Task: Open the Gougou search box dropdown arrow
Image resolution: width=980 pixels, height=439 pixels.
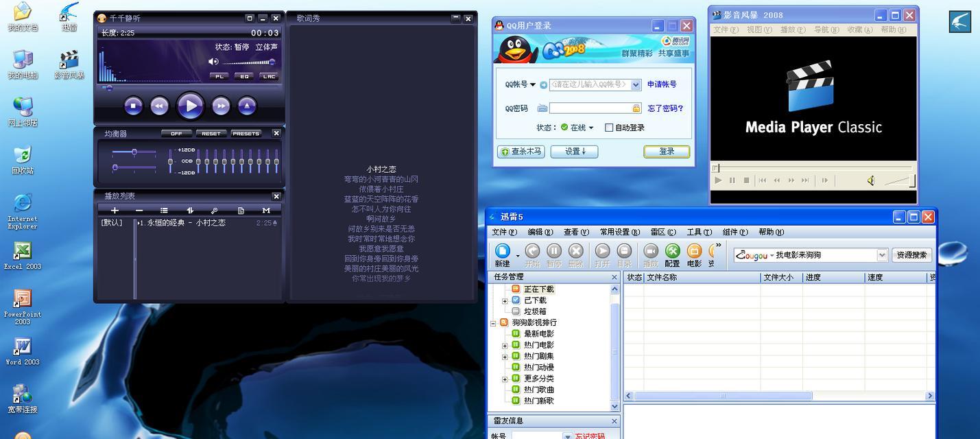Action: point(882,255)
